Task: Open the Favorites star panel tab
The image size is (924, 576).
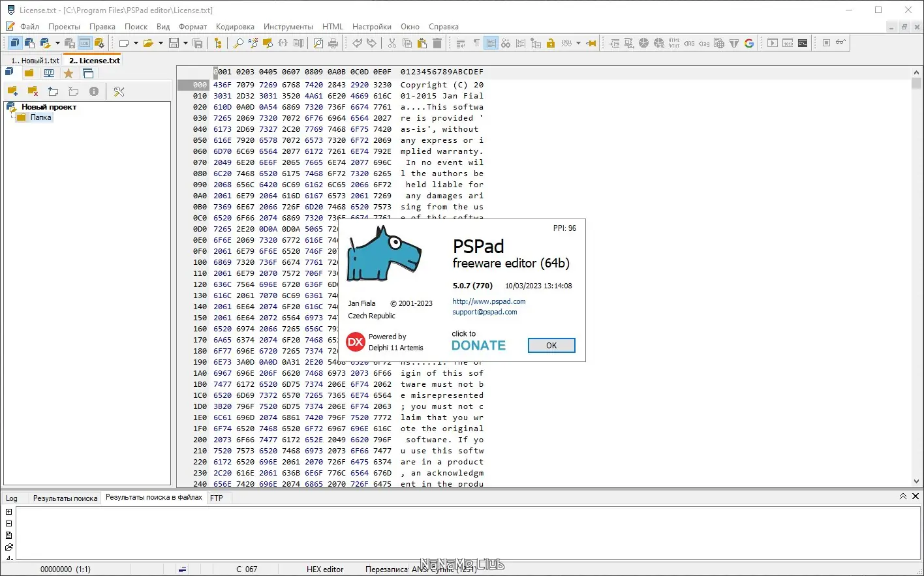Action: pos(69,73)
